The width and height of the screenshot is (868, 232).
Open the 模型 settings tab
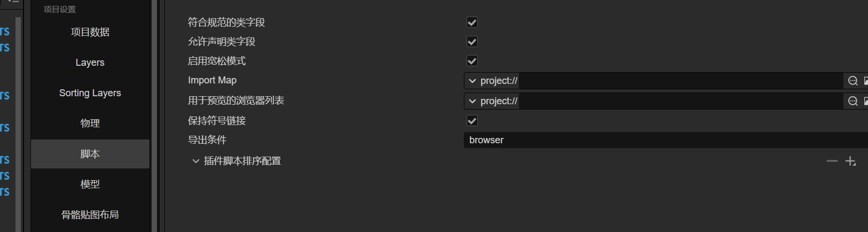pos(90,184)
